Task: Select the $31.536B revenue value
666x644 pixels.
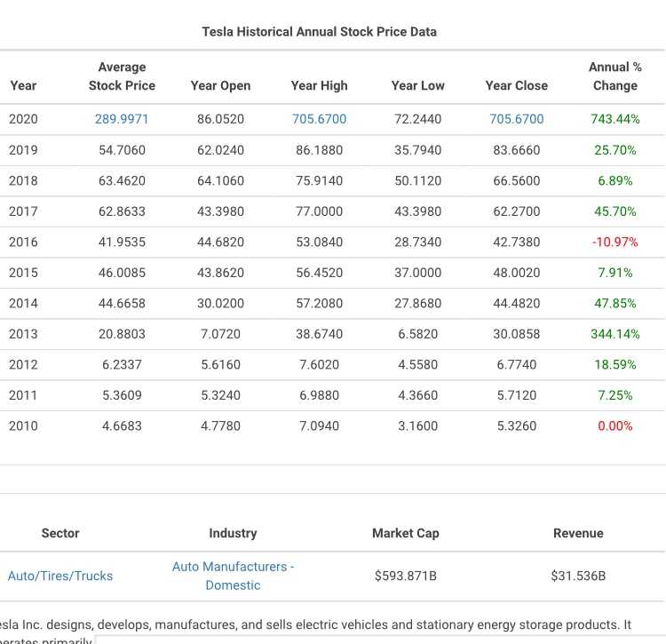Action: tap(578, 576)
